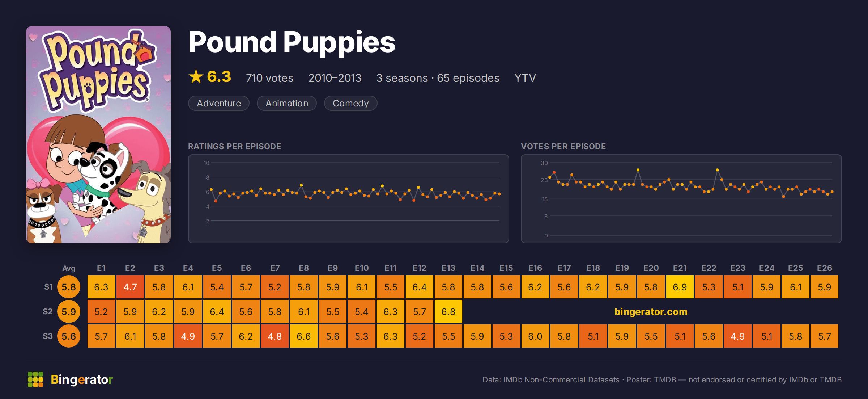868x399 pixels.
Task: Select season 3 episode 8 rated 6.6
Action: pyautogui.click(x=304, y=336)
